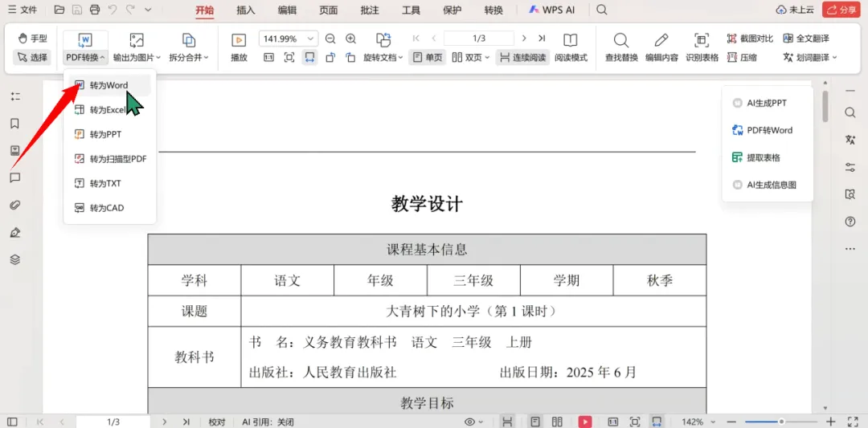Open layers panel in left sidebar
Screen dimensions: 868x428
coord(15,259)
